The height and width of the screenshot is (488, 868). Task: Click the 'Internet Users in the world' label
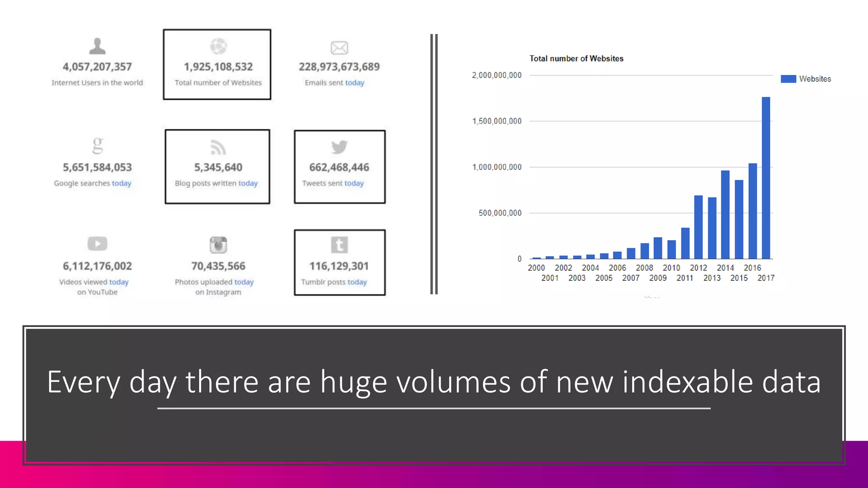click(97, 83)
